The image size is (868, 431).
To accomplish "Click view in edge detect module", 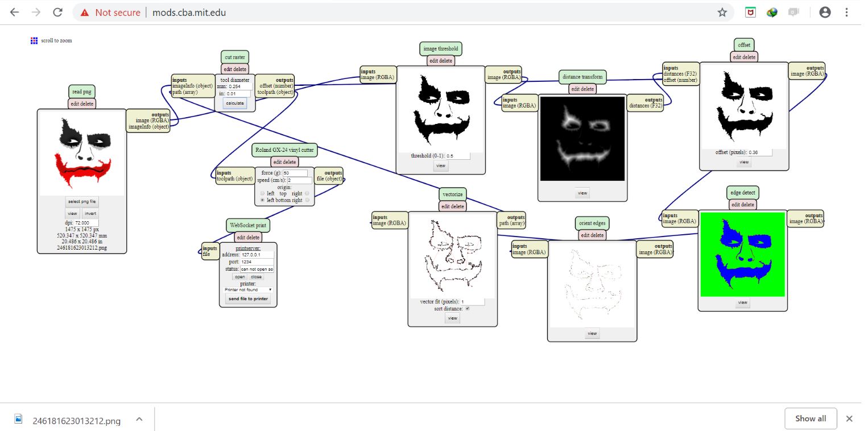I will 742,302.
